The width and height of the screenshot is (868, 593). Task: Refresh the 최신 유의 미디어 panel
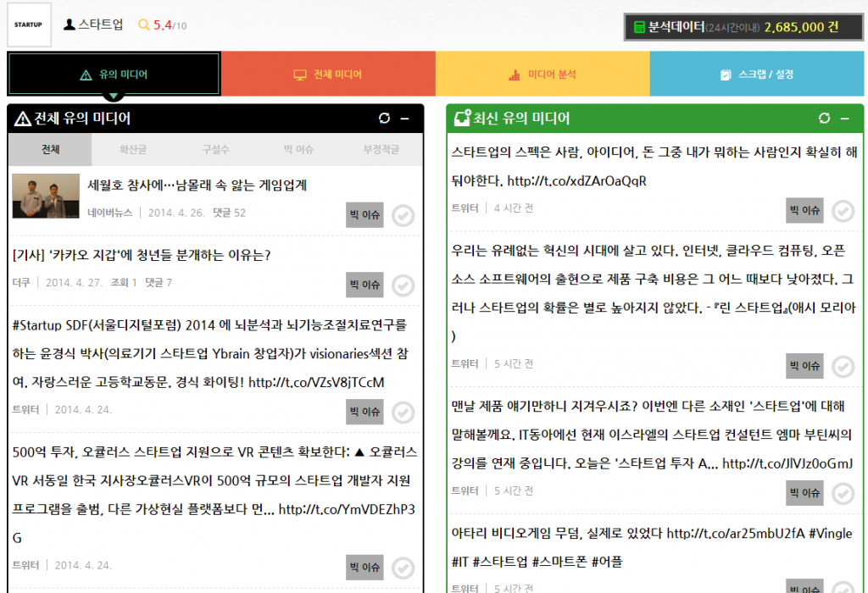point(824,118)
